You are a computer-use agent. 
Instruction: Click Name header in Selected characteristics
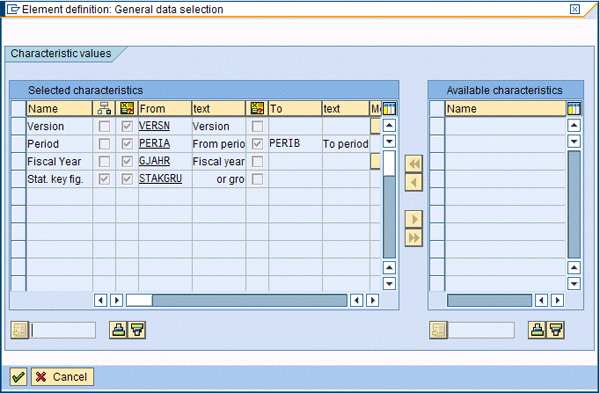[x=59, y=109]
